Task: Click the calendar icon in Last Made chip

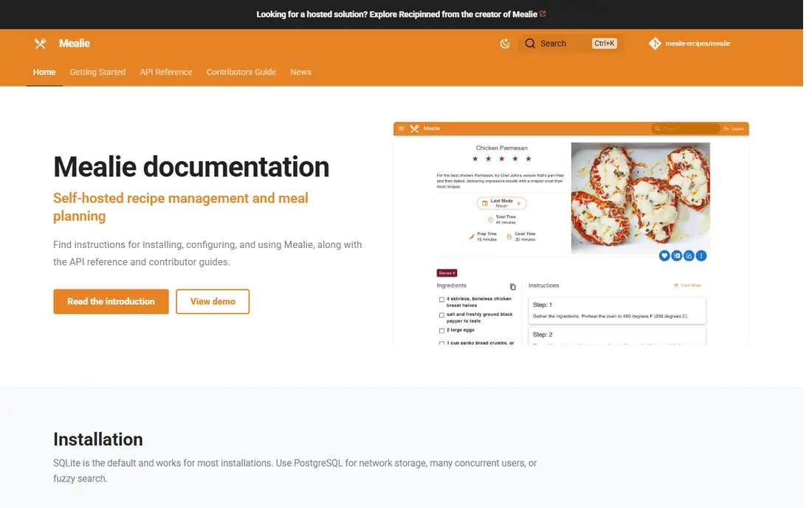Action: click(485, 204)
